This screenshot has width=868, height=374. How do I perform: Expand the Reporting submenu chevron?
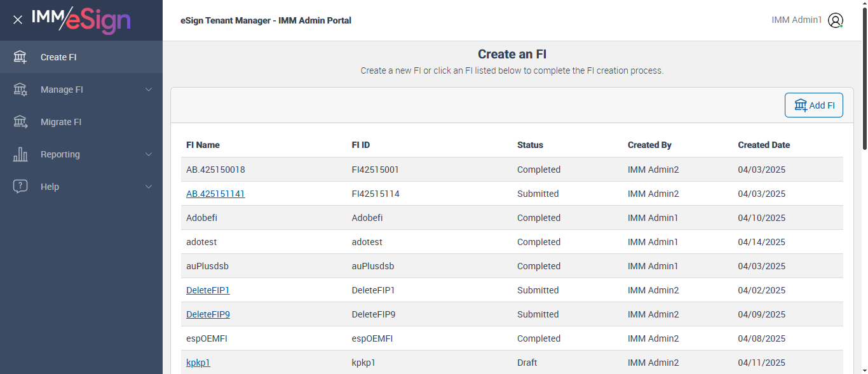point(149,154)
